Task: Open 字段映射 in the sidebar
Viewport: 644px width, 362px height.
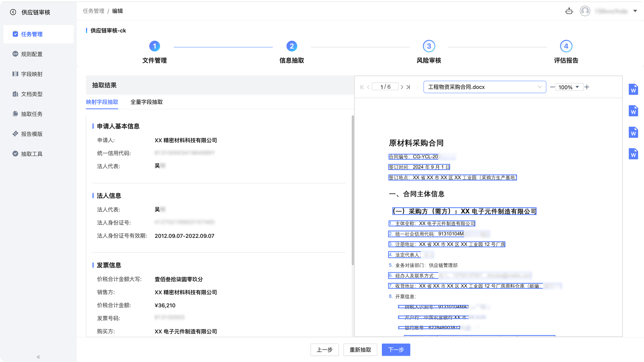Action: 38,74
